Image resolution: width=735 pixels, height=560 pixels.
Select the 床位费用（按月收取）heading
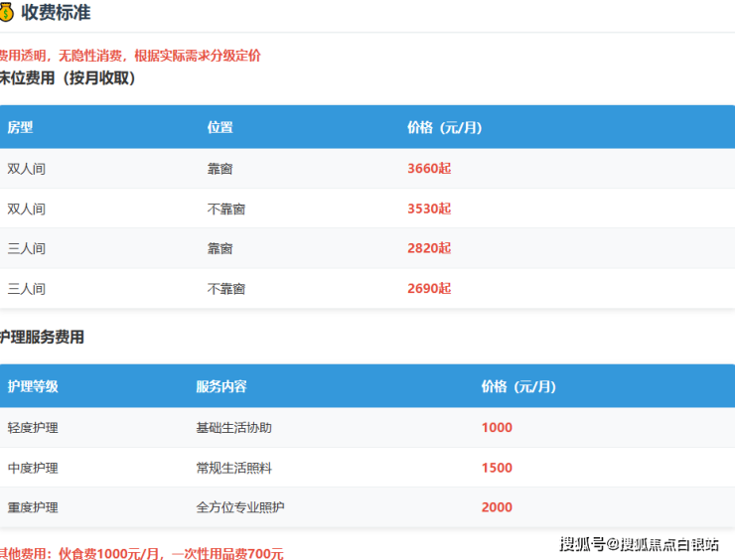pos(68,77)
